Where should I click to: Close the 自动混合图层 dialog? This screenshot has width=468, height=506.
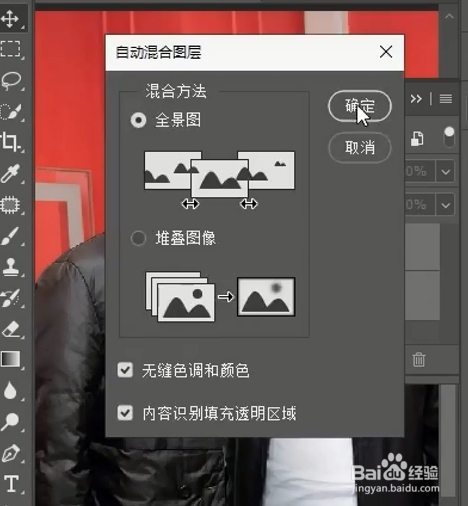(386, 52)
